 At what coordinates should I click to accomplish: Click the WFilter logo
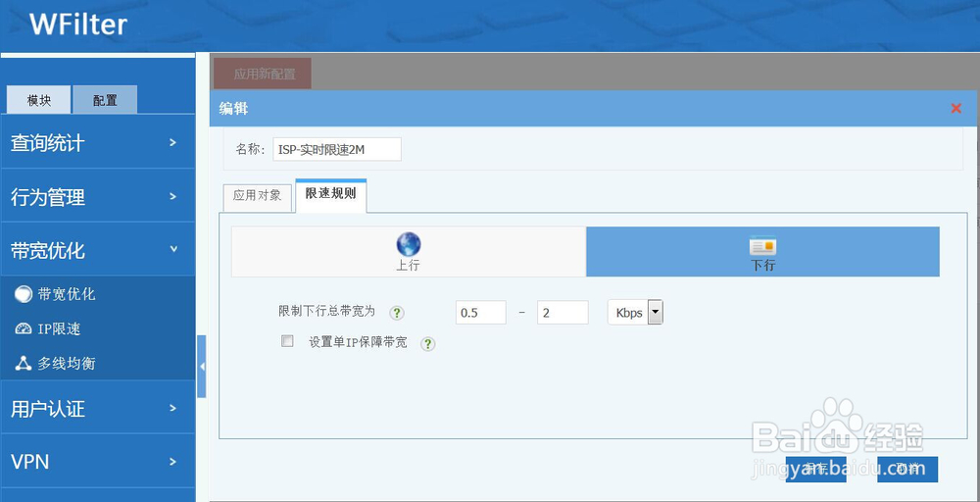(x=78, y=25)
